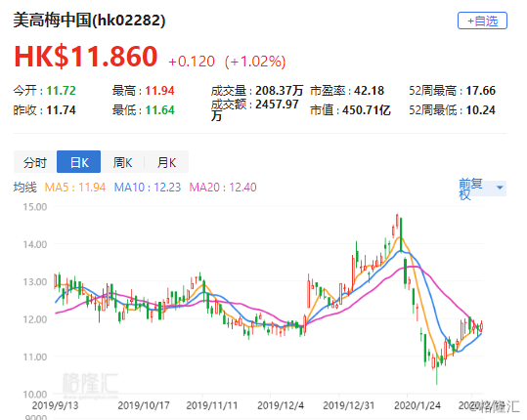
Task: Select the 日K chart tab
Action: 78,162
